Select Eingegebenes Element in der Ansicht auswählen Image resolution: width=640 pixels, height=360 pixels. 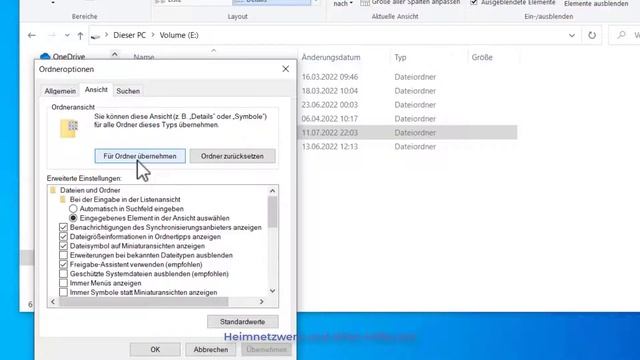tap(73, 218)
